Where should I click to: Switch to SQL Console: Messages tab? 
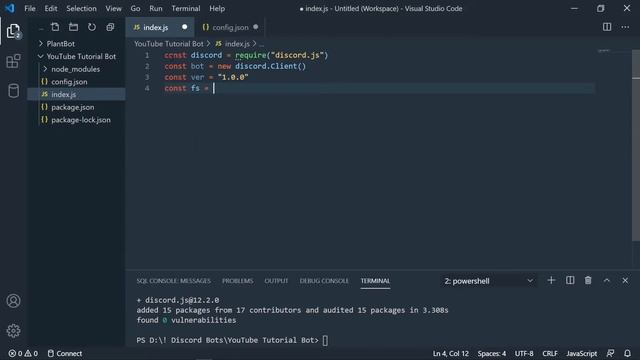point(173,281)
